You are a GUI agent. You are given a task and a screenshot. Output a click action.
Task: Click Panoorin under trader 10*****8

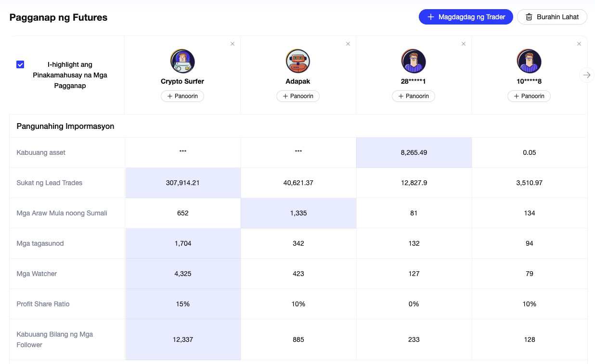click(x=529, y=96)
